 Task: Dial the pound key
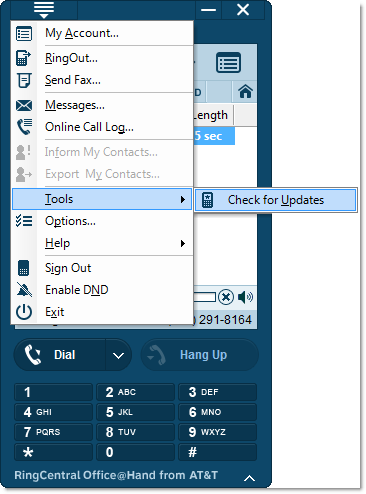pyautogui.click(x=217, y=452)
